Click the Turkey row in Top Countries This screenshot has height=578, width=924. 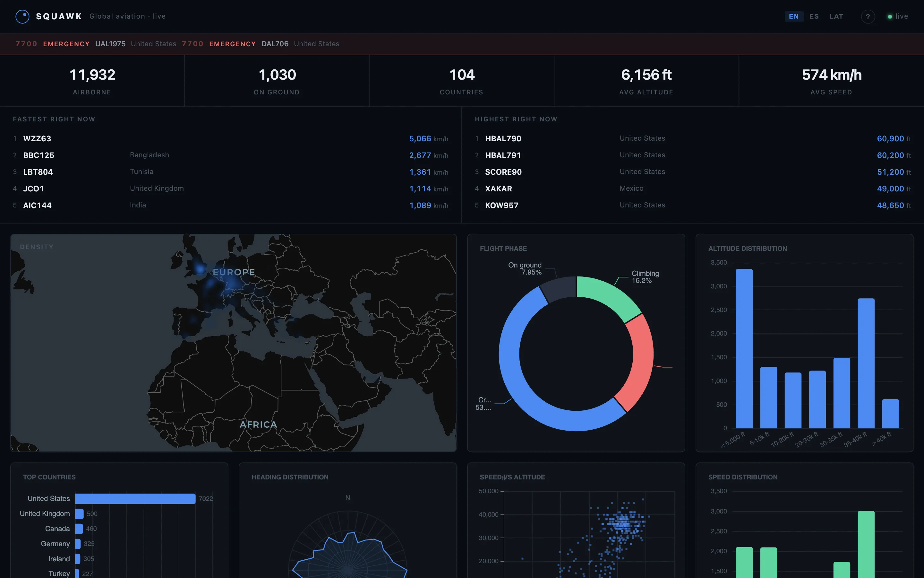[71, 574]
